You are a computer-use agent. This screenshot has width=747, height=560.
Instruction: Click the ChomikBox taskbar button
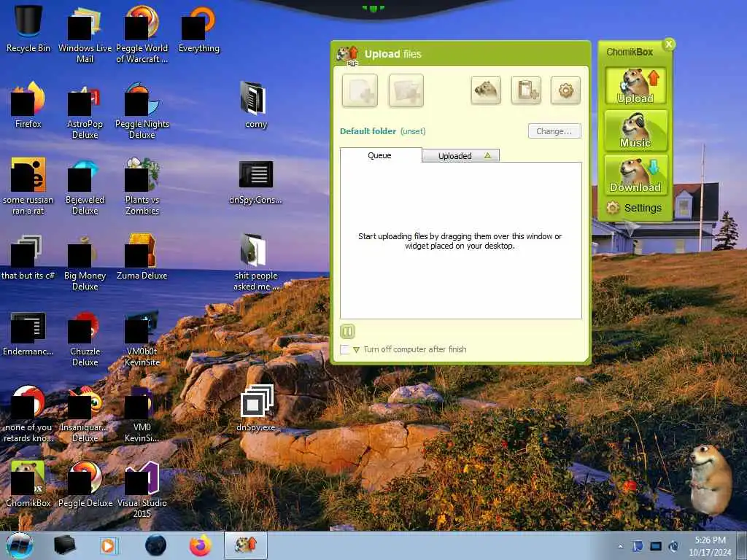pyautogui.click(x=246, y=545)
